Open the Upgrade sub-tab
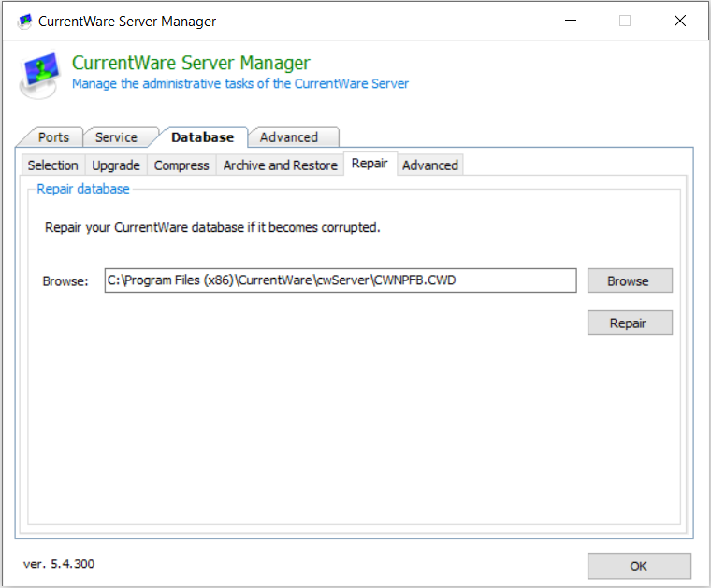The width and height of the screenshot is (711, 588). point(116,165)
